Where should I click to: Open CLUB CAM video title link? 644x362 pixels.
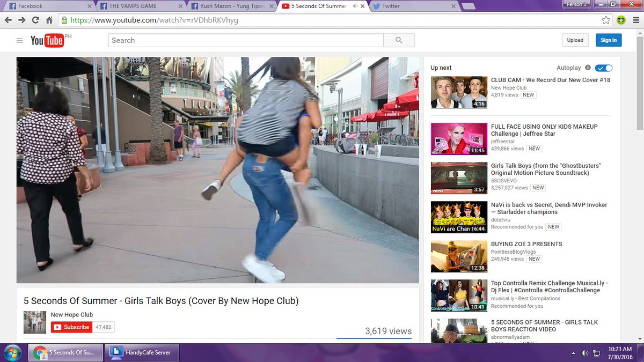(551, 80)
